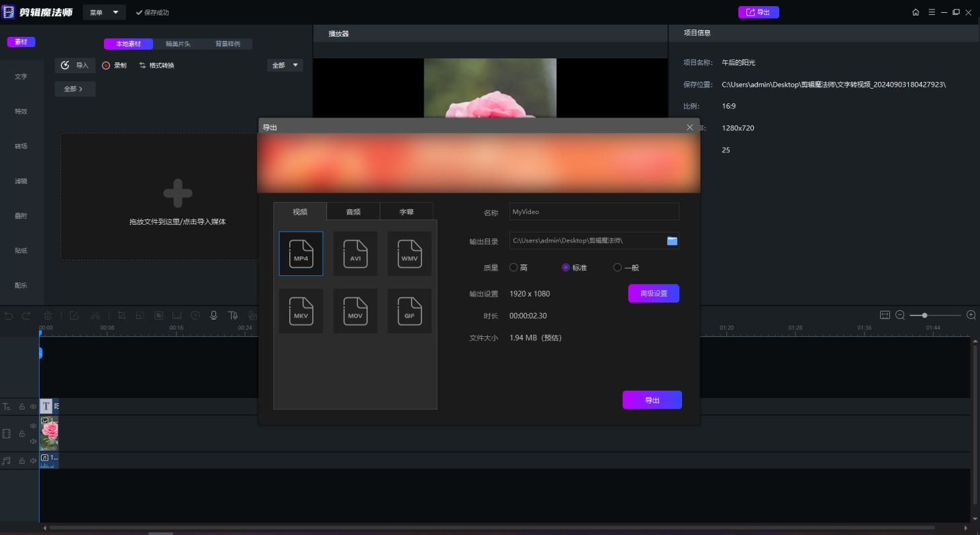Select the AVI format icon
Image resolution: width=980 pixels, height=535 pixels.
[x=355, y=254]
